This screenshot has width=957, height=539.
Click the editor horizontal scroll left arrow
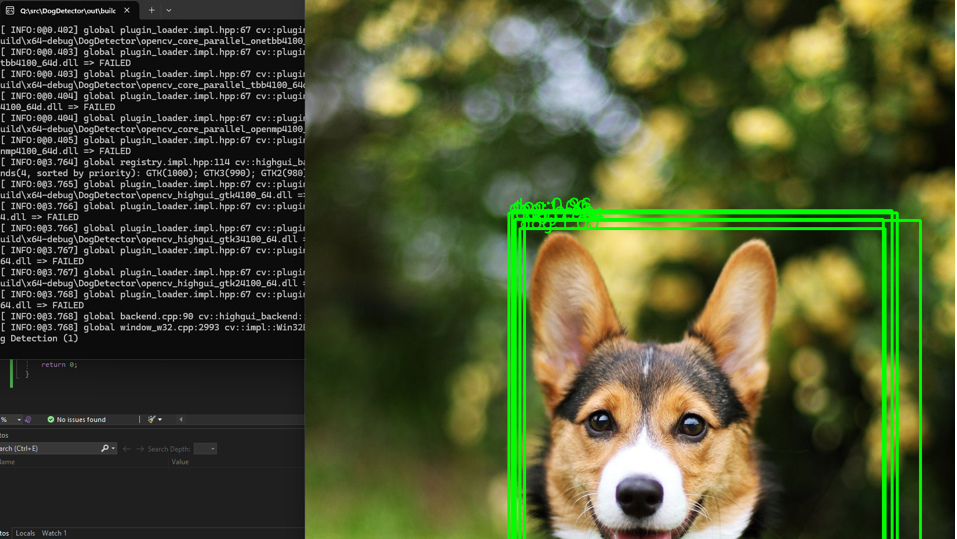pos(181,420)
